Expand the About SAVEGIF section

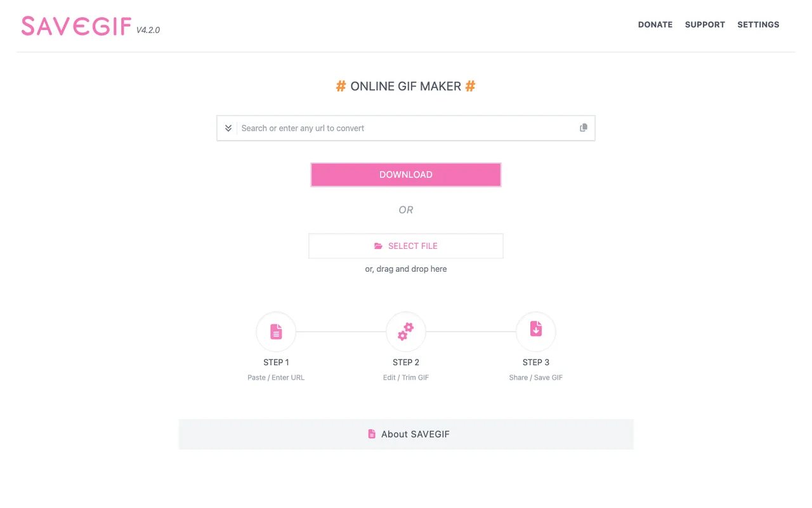(406, 434)
